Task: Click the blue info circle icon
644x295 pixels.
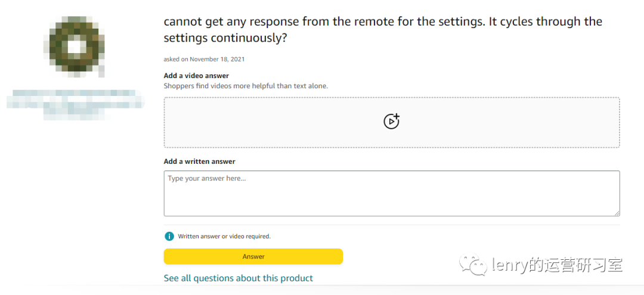Action: [x=169, y=236]
